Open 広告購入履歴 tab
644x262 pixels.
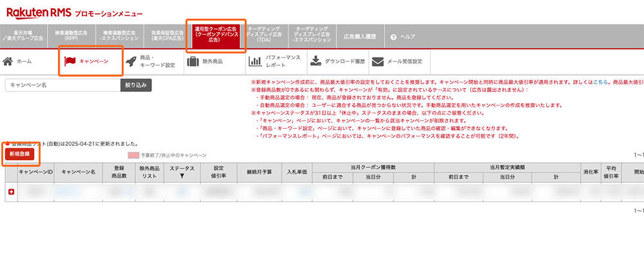point(360,36)
